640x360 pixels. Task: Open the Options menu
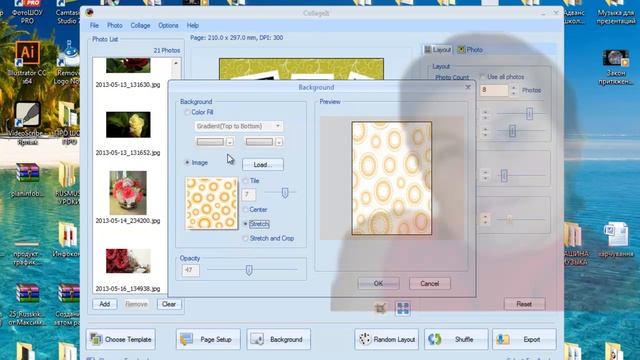pyautogui.click(x=168, y=25)
